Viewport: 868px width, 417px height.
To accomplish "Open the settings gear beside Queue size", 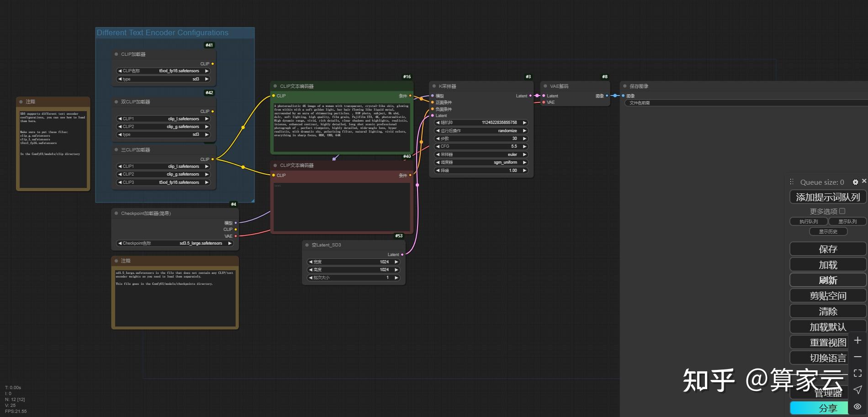I will pos(855,182).
